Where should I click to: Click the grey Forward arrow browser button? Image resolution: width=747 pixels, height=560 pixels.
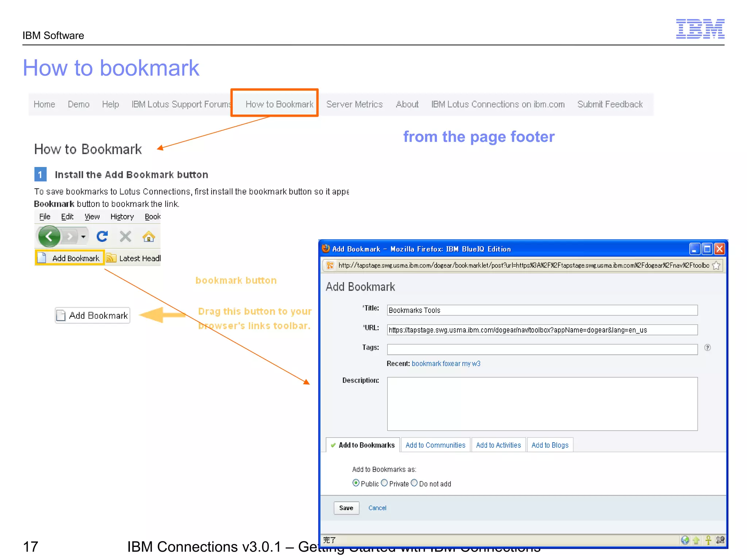point(69,237)
